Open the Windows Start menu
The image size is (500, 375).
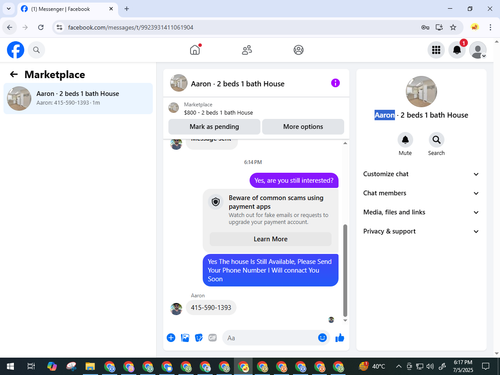tap(10, 367)
